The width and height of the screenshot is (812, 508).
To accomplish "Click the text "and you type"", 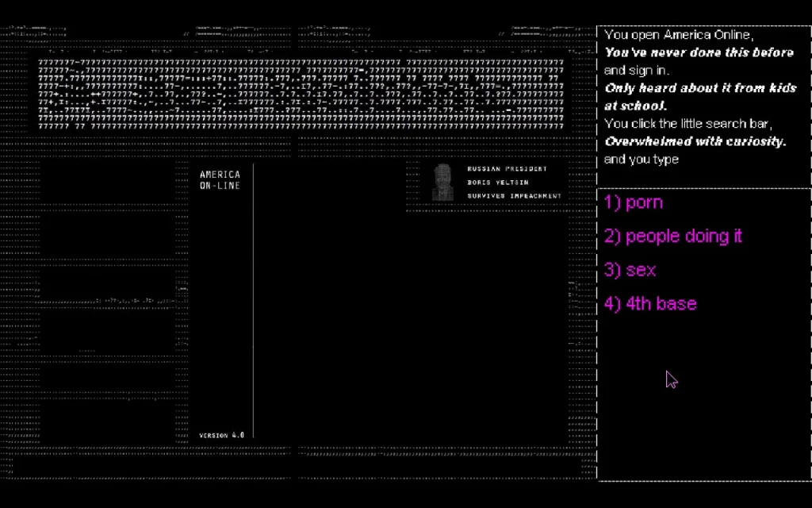I will [x=641, y=160].
